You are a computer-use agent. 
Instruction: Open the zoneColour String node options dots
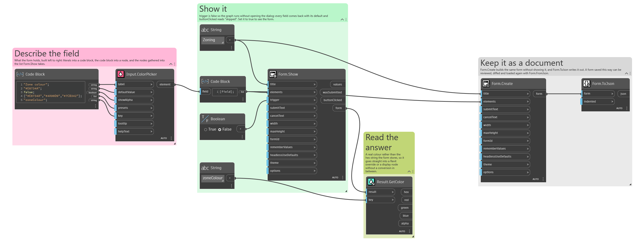click(x=232, y=186)
